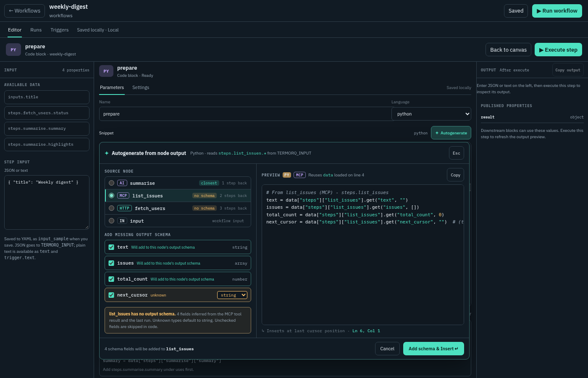Click inputs.title in available data
The width and height of the screenshot is (588, 378).
(x=47, y=97)
